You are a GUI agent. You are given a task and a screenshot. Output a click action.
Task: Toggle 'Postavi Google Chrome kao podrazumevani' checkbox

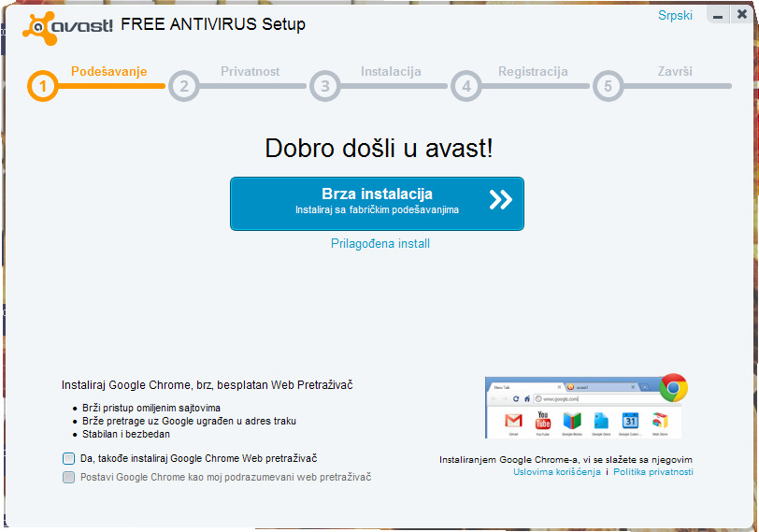pyautogui.click(x=69, y=477)
